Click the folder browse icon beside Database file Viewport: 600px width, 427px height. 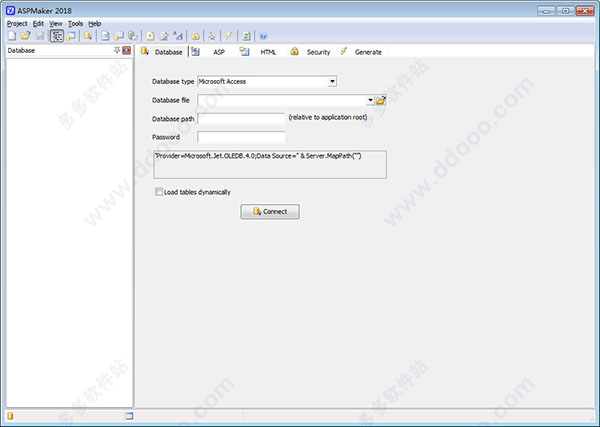coord(381,100)
